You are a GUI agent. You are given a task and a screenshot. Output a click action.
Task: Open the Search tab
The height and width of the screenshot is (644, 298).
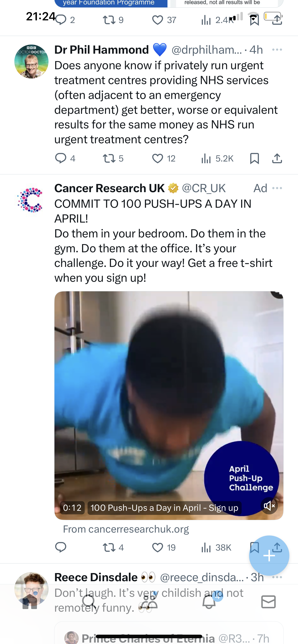(89, 602)
